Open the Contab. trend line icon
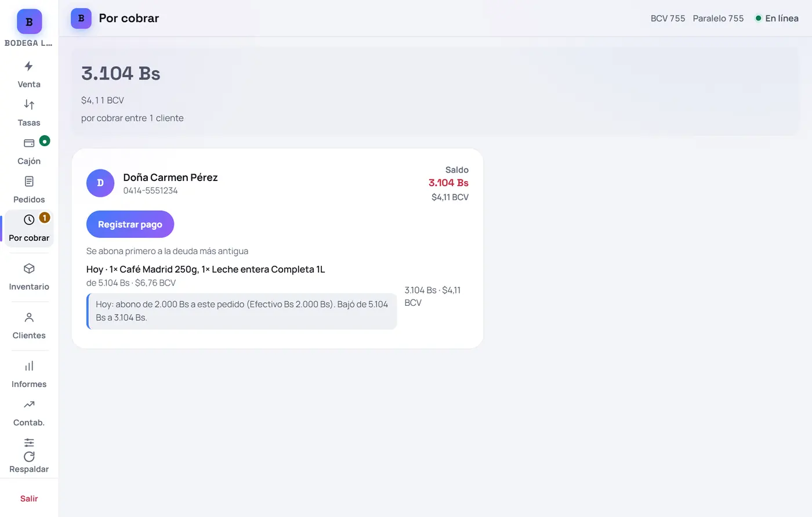812x517 pixels. coord(29,404)
